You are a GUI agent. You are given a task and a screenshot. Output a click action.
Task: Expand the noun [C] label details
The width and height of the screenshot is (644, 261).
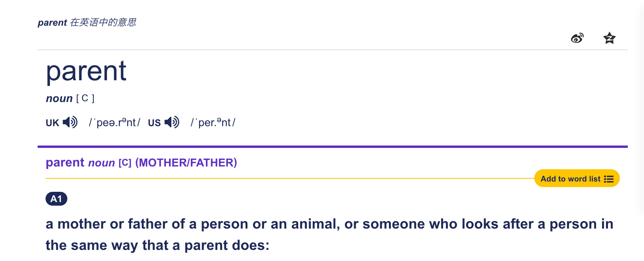[70, 98]
